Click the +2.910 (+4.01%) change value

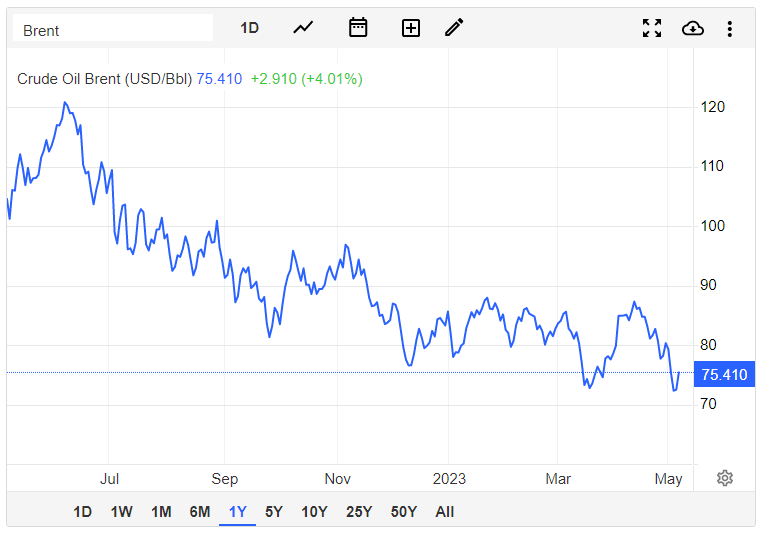[307, 79]
